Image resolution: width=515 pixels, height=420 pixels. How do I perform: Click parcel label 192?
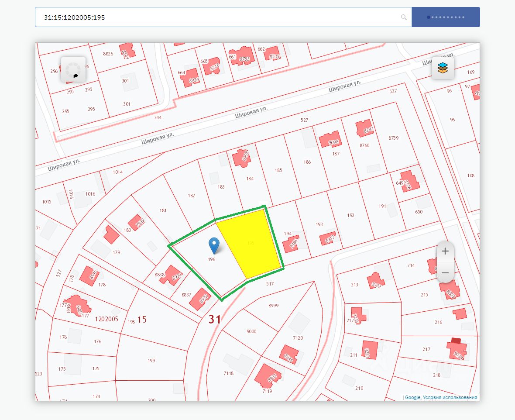pyautogui.click(x=351, y=215)
